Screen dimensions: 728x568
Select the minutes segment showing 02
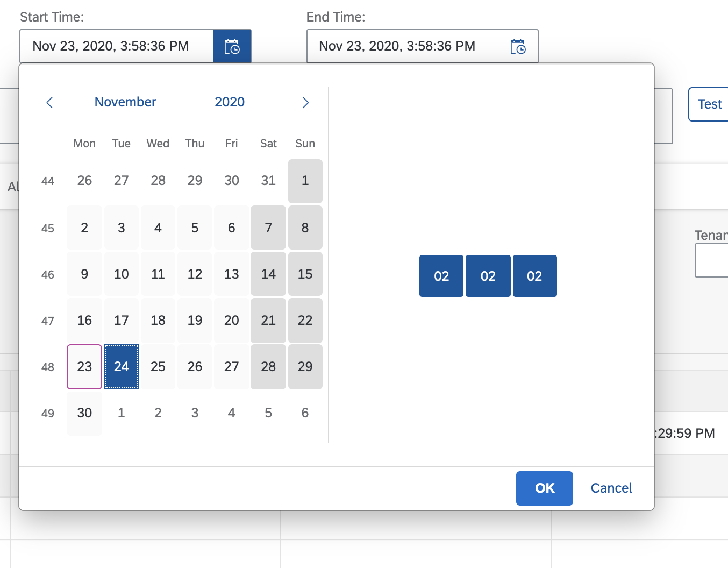pos(488,276)
